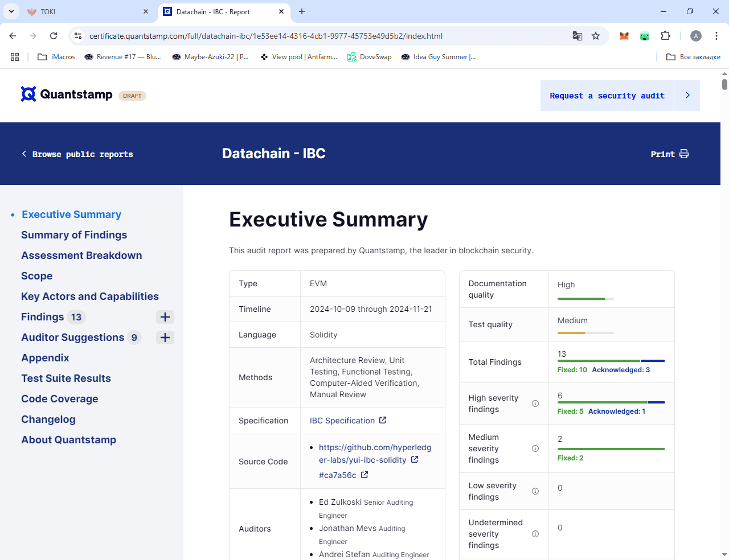
Task: Show info for Medium severity findings
Action: (535, 448)
